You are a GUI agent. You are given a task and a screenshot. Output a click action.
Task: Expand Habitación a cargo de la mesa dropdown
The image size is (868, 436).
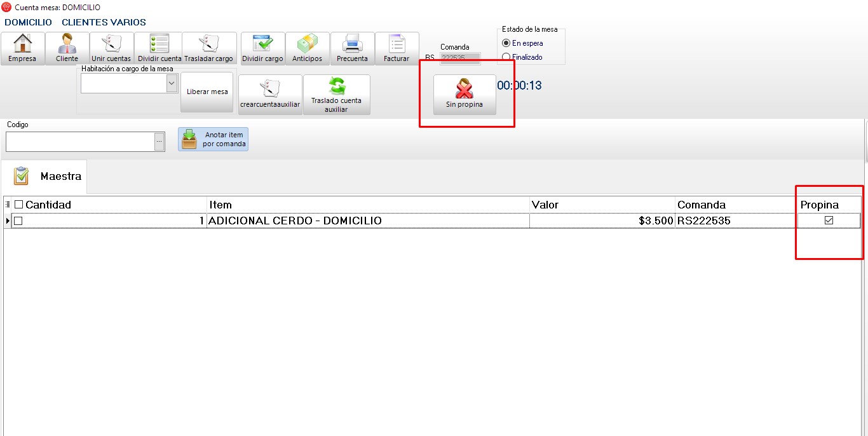coord(171,83)
